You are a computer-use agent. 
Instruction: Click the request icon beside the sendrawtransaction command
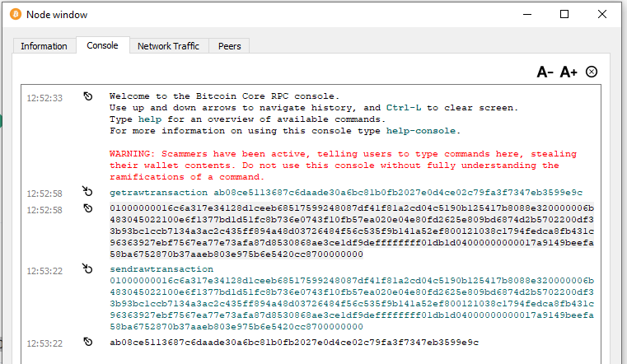(87, 268)
